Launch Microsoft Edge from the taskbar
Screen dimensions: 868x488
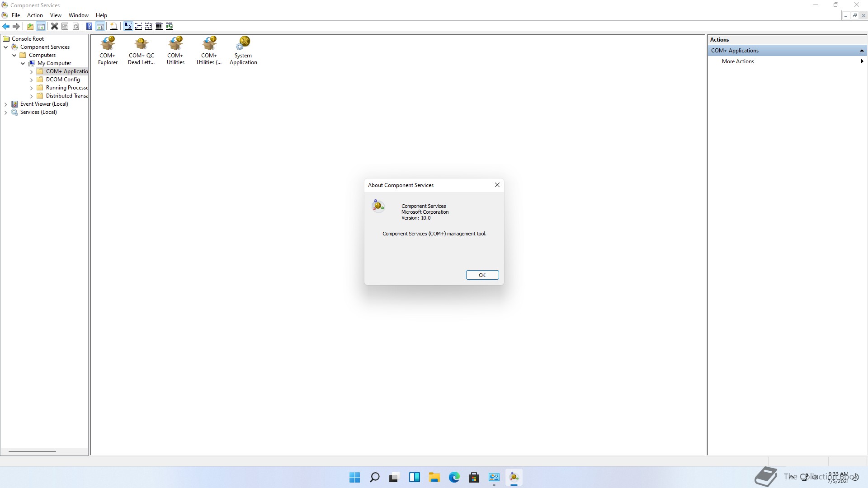coord(454,477)
